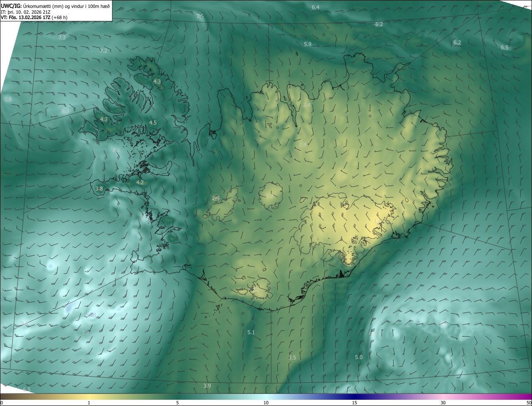This screenshot has height=406, width=532.
Task: Click the 8.1 value label over Breiðafjörður
Action: pyautogui.click(x=116, y=150)
